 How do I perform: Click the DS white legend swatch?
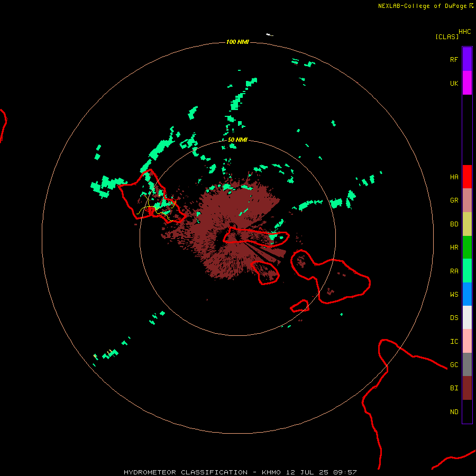click(x=467, y=317)
